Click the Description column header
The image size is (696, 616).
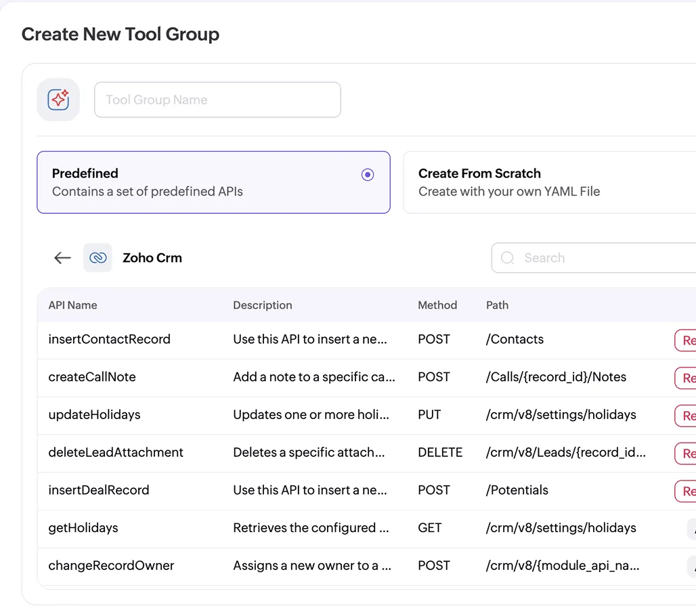[x=263, y=305]
